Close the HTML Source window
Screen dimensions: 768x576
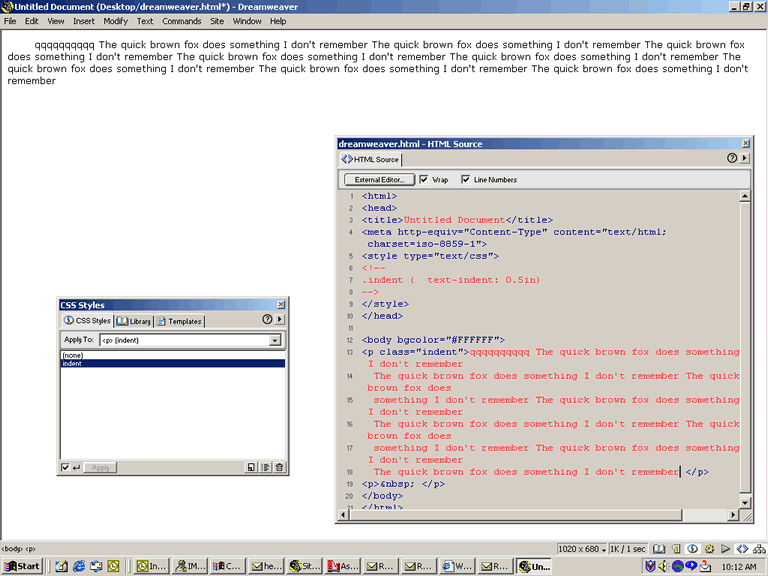click(x=745, y=144)
